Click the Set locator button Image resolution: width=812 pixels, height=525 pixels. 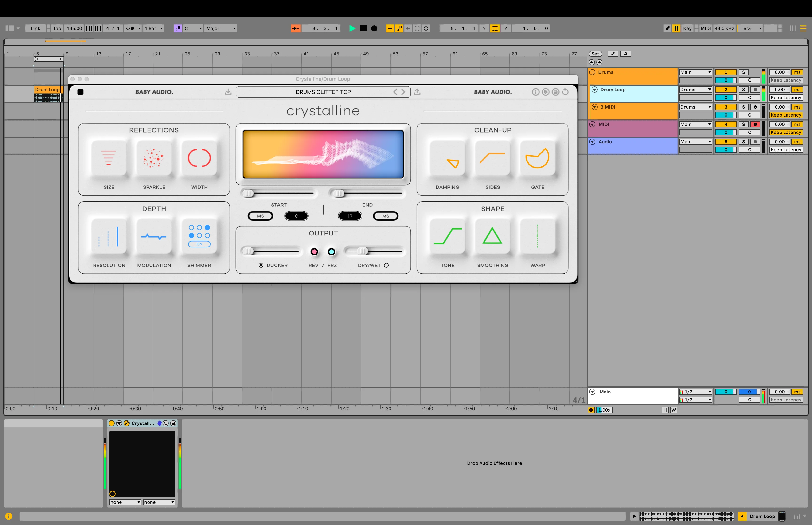pos(595,54)
